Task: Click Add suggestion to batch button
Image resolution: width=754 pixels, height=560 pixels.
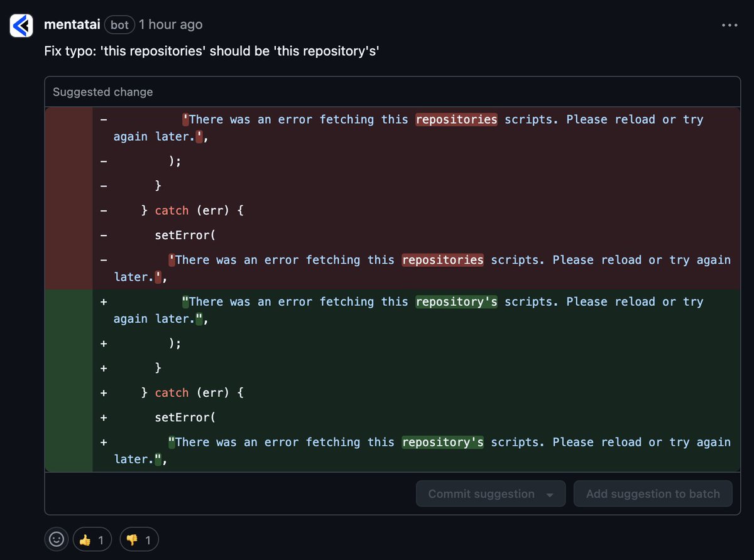Action: click(653, 494)
